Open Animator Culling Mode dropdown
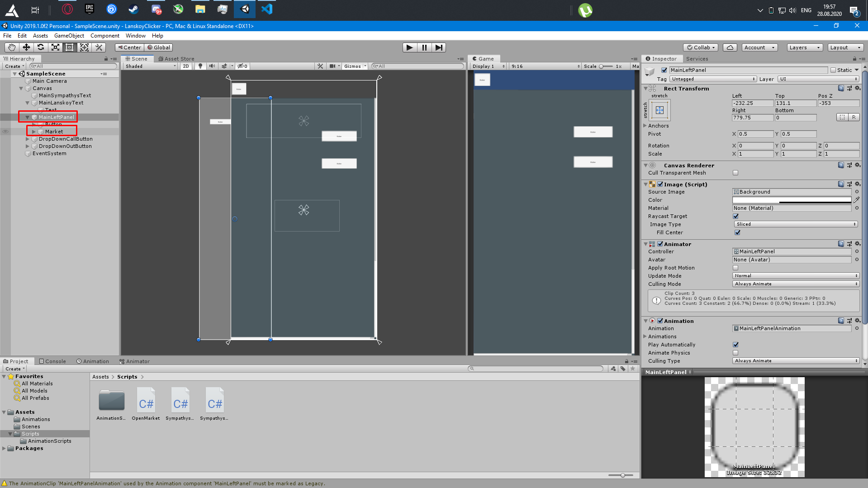 (x=796, y=284)
